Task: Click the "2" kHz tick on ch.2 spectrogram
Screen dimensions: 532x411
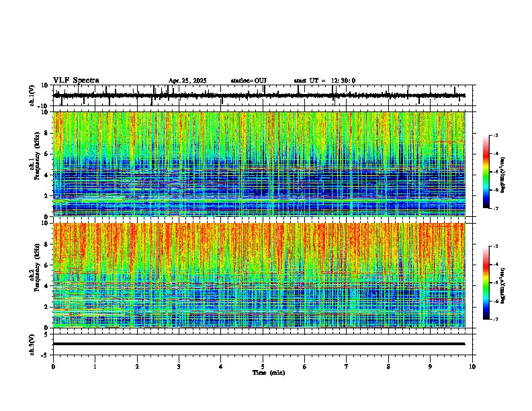Action: tap(47, 307)
